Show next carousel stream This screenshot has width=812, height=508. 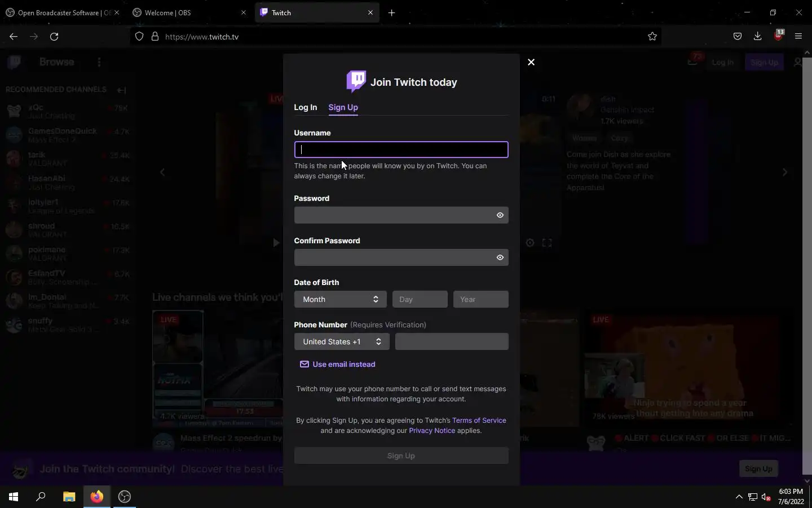point(785,172)
